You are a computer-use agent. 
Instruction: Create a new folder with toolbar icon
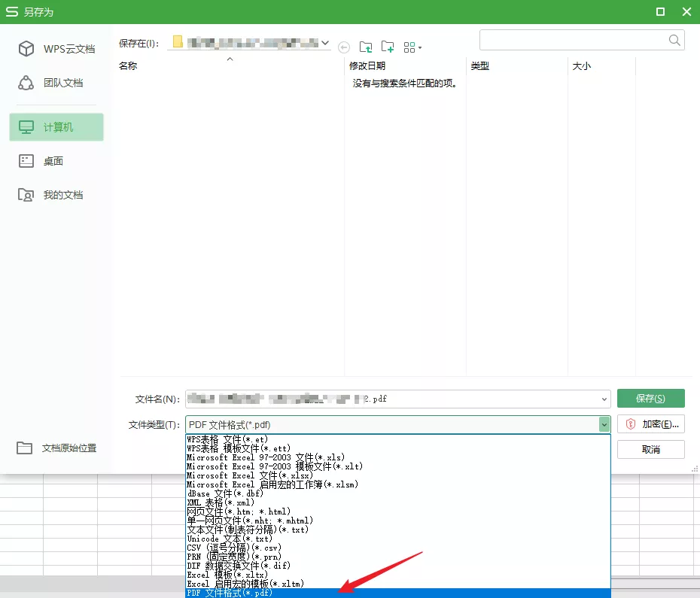click(x=388, y=47)
